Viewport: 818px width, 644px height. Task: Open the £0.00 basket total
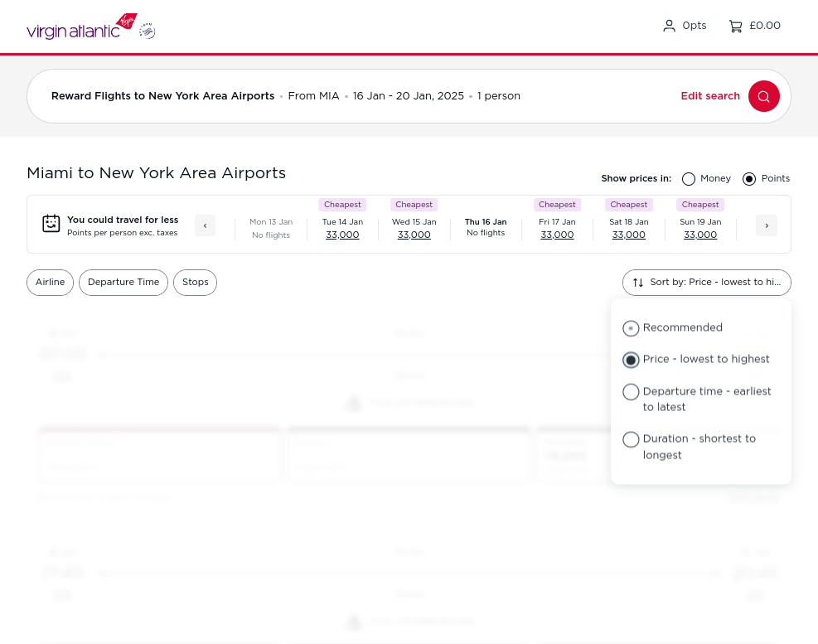coord(765,26)
